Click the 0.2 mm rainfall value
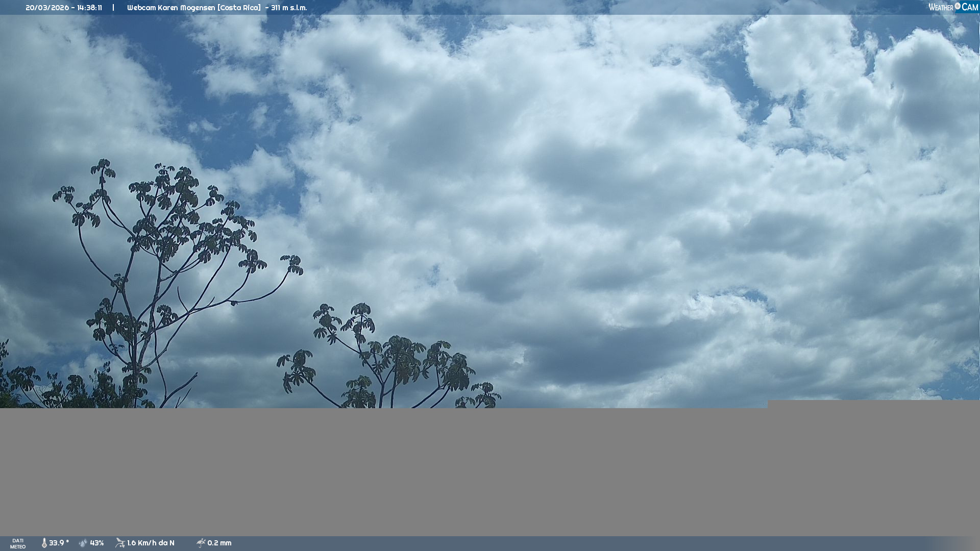 coord(219,543)
